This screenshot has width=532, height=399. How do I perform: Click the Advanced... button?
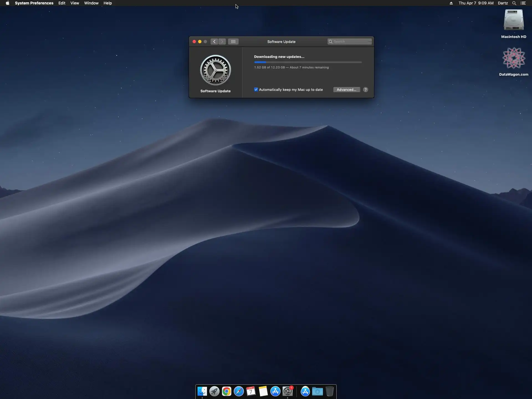coord(346,89)
